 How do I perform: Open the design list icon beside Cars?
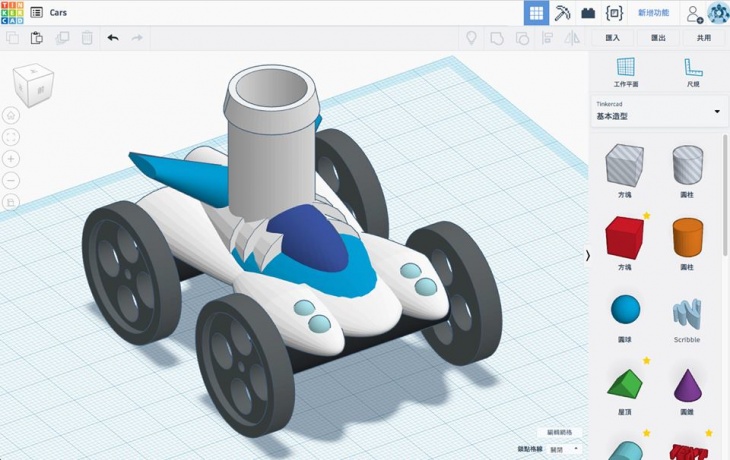(x=37, y=13)
